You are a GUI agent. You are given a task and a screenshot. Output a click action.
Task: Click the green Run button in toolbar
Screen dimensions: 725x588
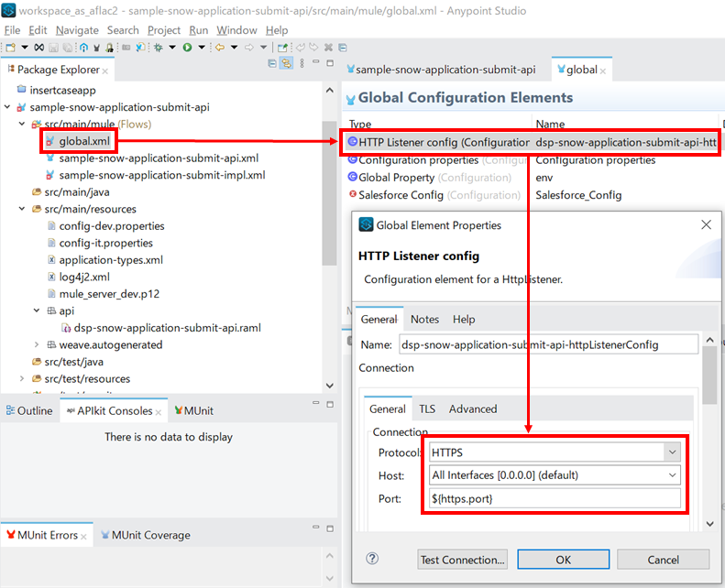tap(187, 48)
